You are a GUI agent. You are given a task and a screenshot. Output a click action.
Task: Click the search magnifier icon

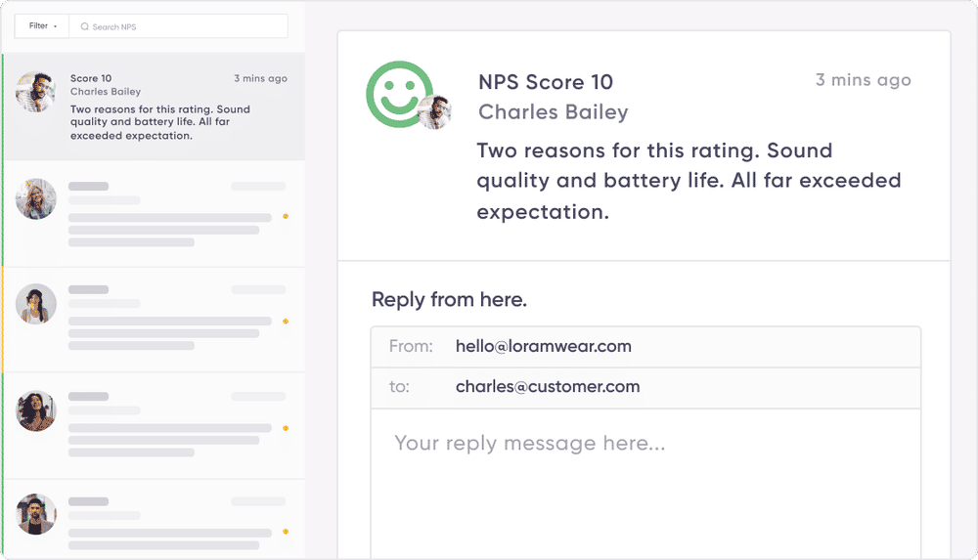point(85,26)
